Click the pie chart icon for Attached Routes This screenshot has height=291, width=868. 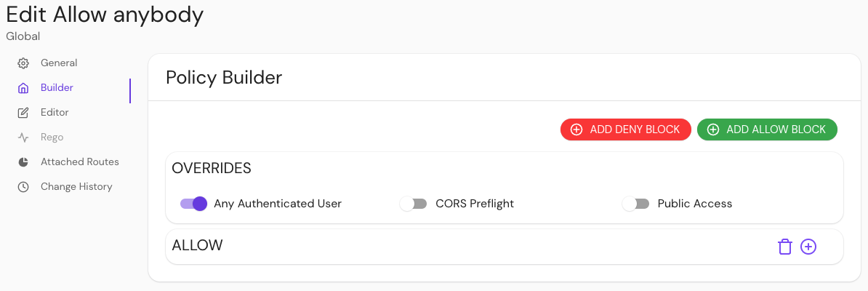pyautogui.click(x=23, y=162)
